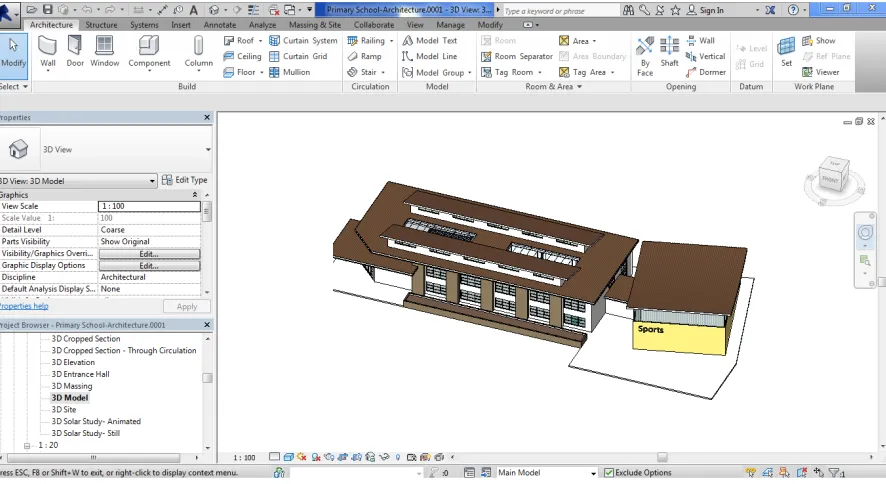
Task: Toggle Exclude Options checkbox
Action: (609, 473)
